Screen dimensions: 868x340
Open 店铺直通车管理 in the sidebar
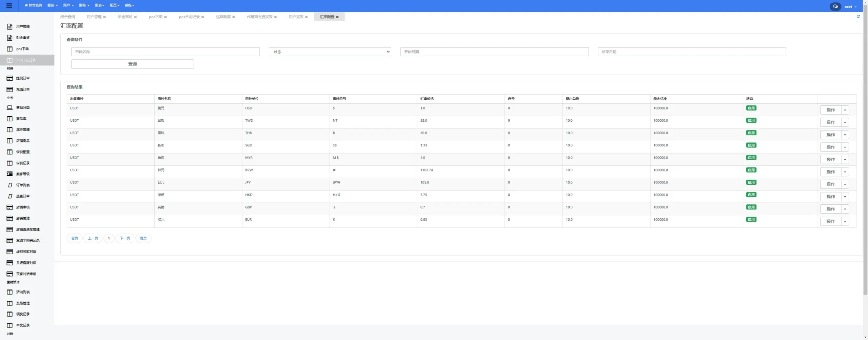28,229
